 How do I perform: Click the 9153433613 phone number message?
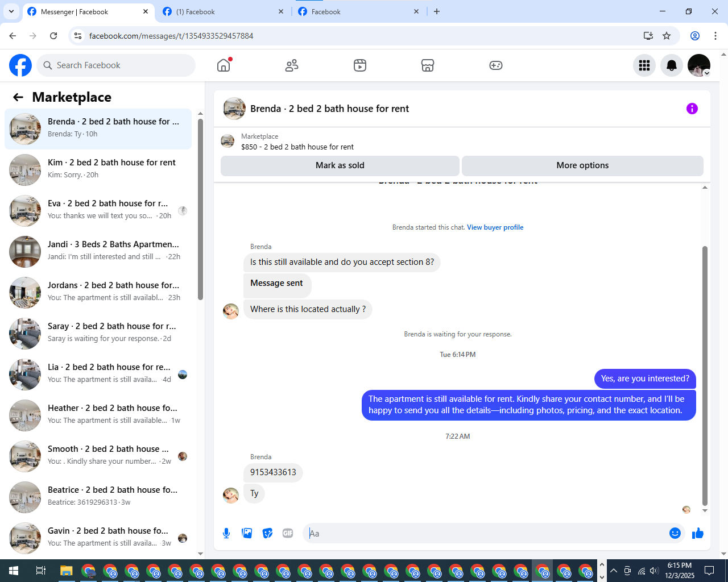pyautogui.click(x=273, y=472)
